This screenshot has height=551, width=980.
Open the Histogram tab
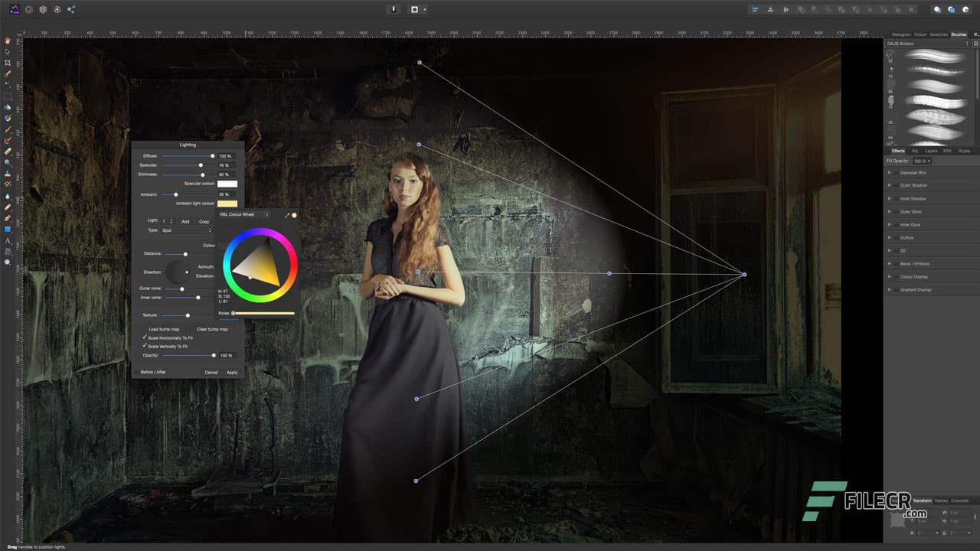[902, 34]
